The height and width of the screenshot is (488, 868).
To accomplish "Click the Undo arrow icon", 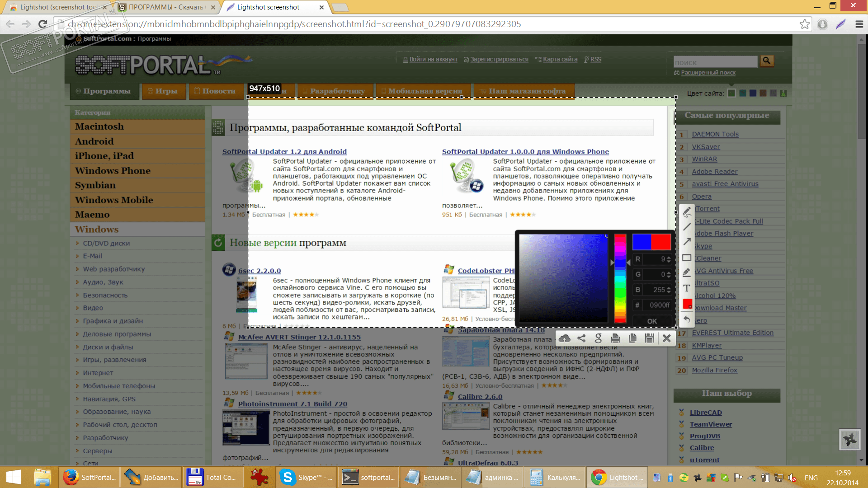I will pyautogui.click(x=687, y=319).
